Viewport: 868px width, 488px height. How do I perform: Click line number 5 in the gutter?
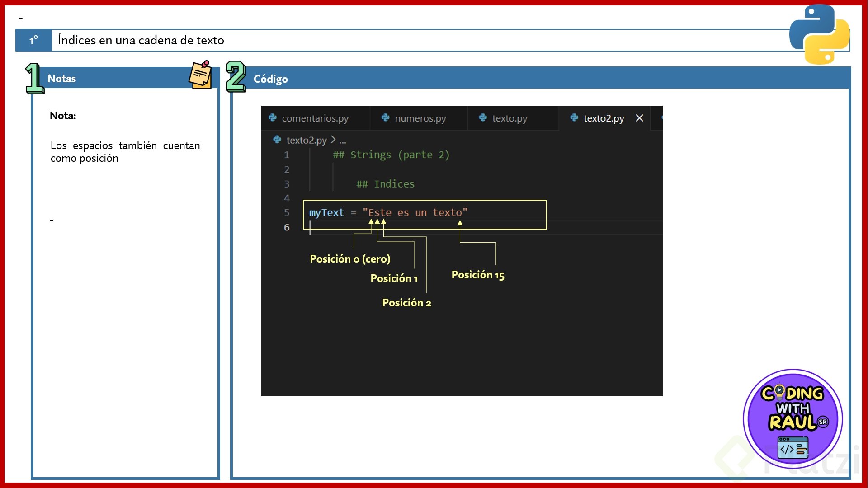287,212
